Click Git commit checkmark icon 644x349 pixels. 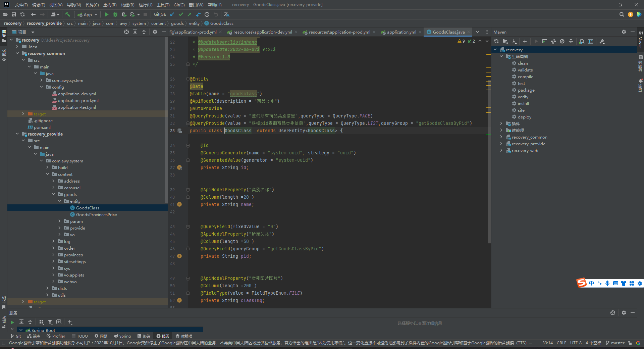point(181,14)
